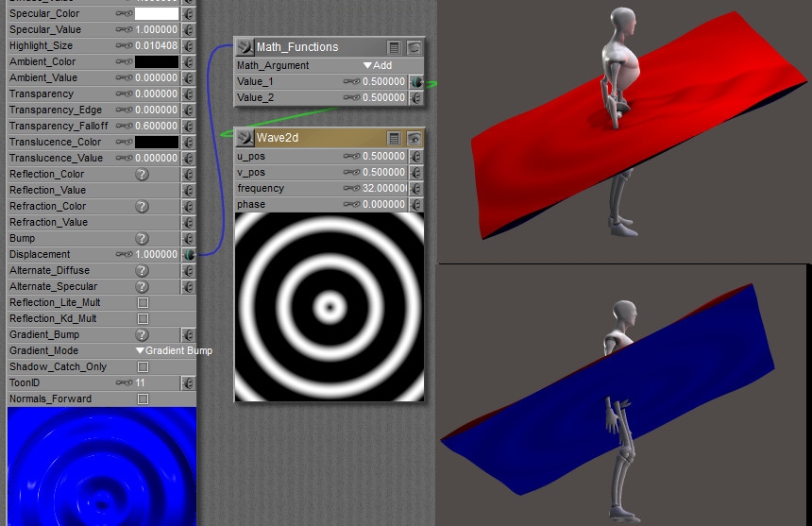Toggle the Wave2d node preview eye
Image resolution: width=812 pixels, height=526 pixels.
pos(414,138)
